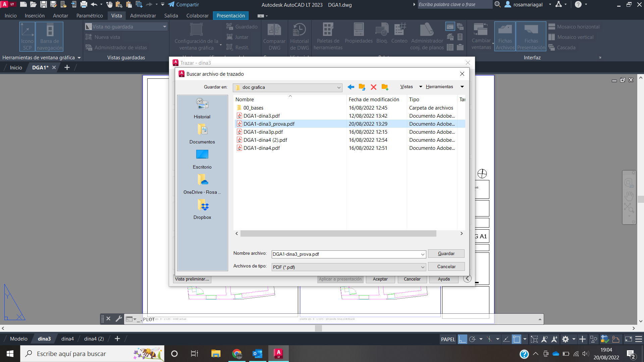Image resolution: width=644 pixels, height=362 pixels.
Task: Switch to the Salida ribbon tab
Action: pos(171,15)
